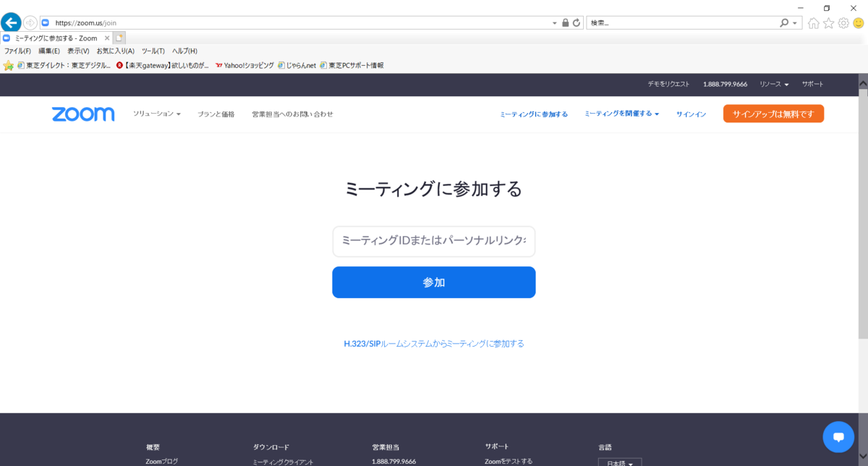This screenshot has width=868, height=466.
Task: Click ミーティングに参加する nav link
Action: click(x=534, y=114)
